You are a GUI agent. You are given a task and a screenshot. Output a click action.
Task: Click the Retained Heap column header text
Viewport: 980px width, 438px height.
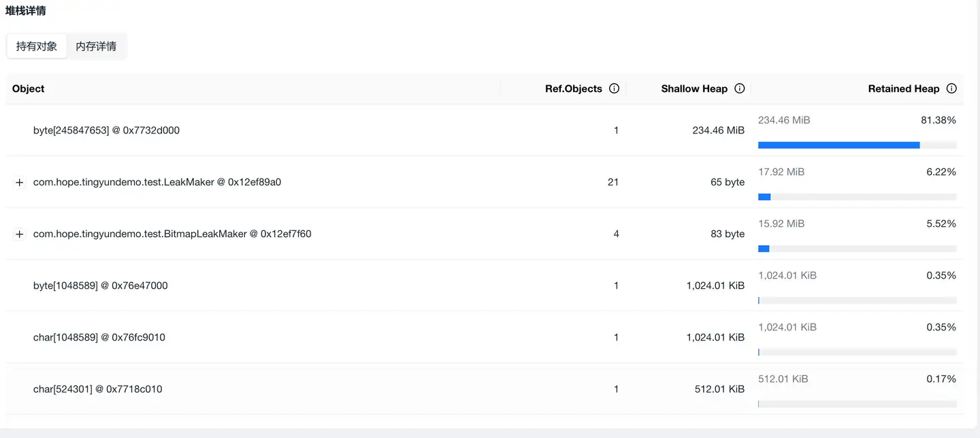click(x=903, y=89)
